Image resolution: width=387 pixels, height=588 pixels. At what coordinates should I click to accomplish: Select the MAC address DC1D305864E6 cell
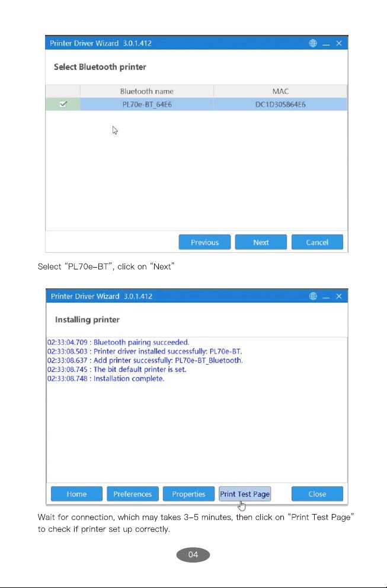tap(280, 104)
